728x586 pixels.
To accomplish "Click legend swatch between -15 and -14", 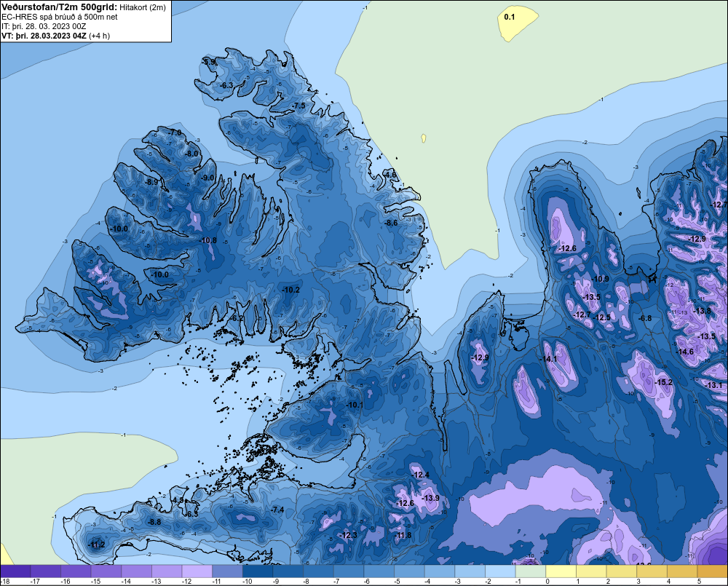I will click(106, 571).
